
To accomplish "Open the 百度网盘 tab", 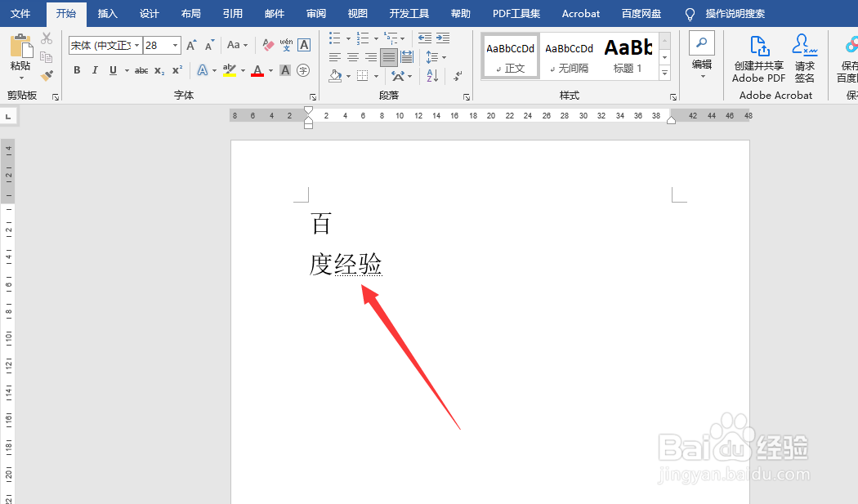I will point(641,14).
